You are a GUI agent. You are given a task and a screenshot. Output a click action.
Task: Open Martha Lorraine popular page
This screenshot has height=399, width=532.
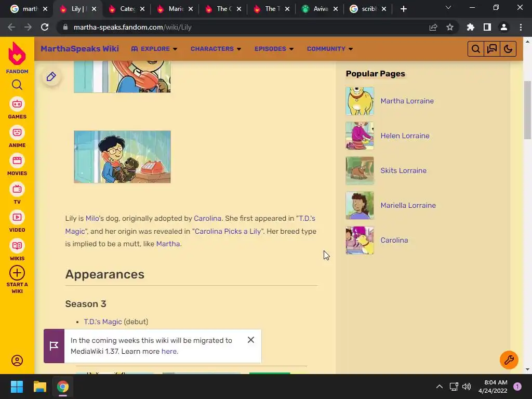coord(407,101)
